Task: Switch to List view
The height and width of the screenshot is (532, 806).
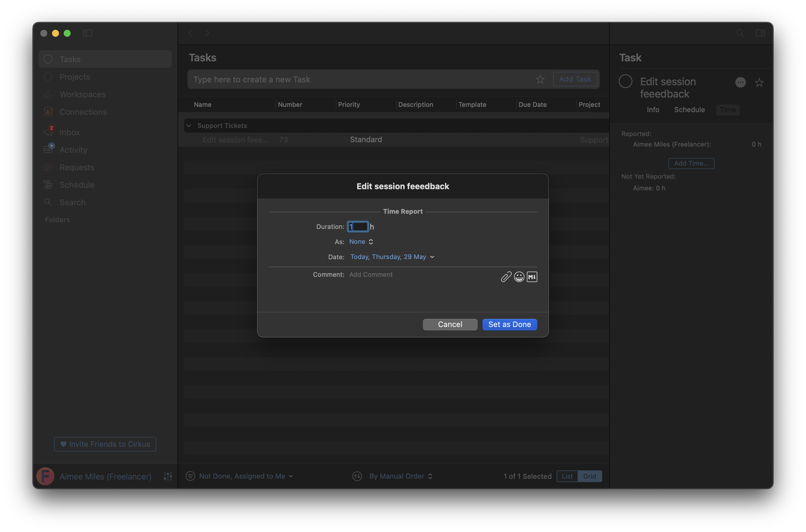Action: (567, 476)
